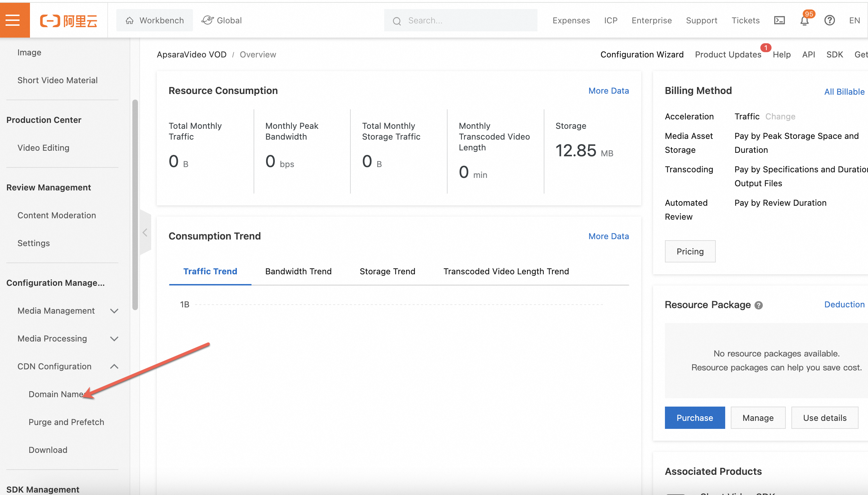Open Content Moderation page
The width and height of the screenshot is (868, 495).
click(56, 215)
